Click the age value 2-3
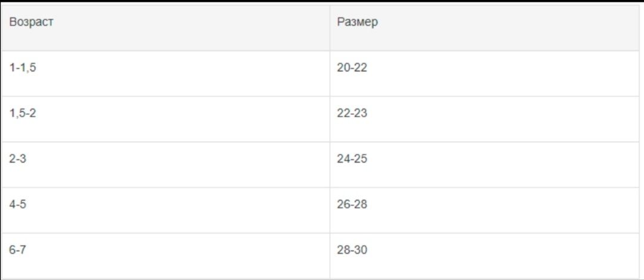Viewport: 644px width, 280px height. tap(18, 158)
